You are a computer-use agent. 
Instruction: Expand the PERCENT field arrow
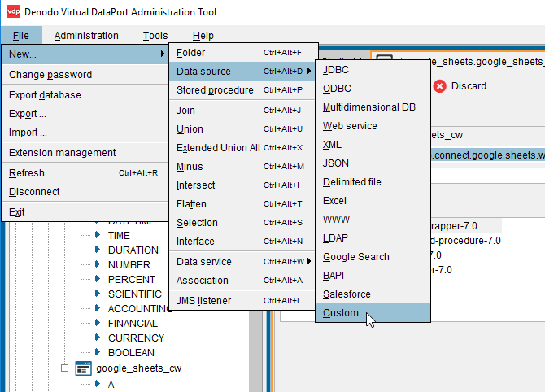pos(98,279)
